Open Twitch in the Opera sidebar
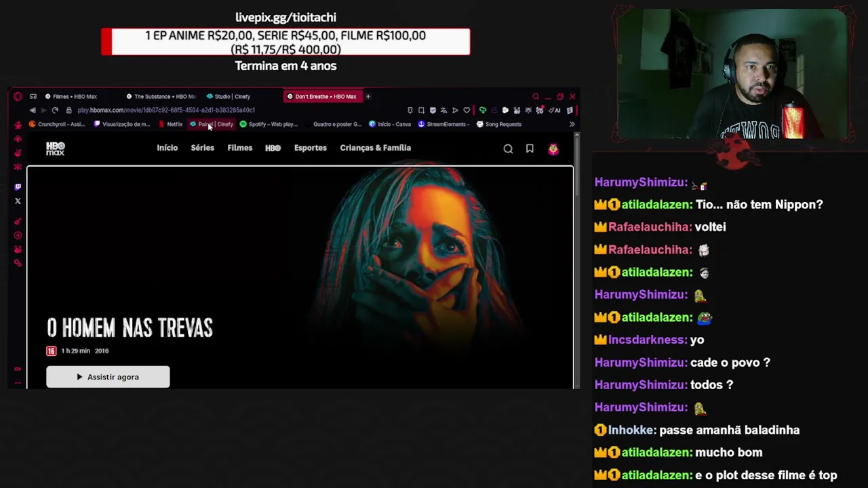Screen dimensions: 868x488 click(x=18, y=187)
